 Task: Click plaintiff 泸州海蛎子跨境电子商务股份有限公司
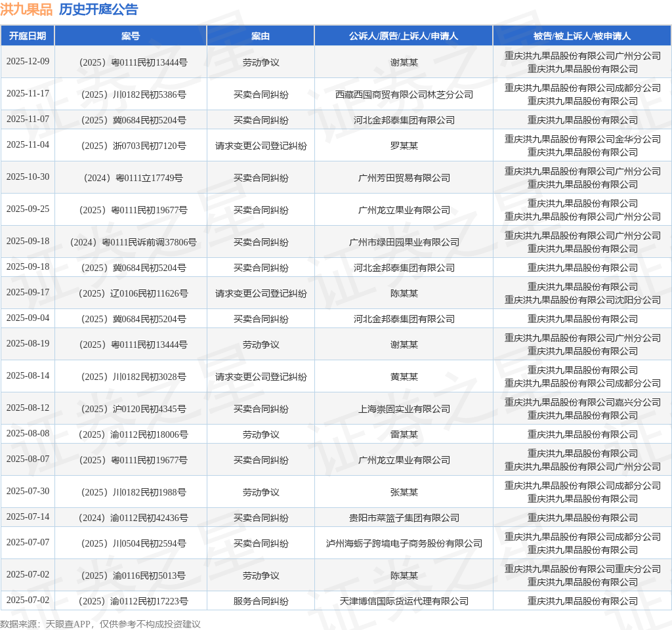coord(404,544)
